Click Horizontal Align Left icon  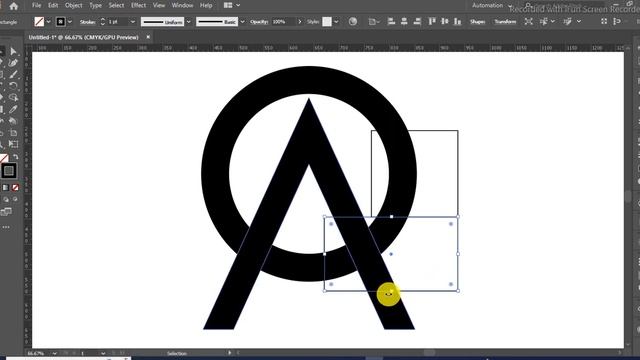tap(391, 22)
